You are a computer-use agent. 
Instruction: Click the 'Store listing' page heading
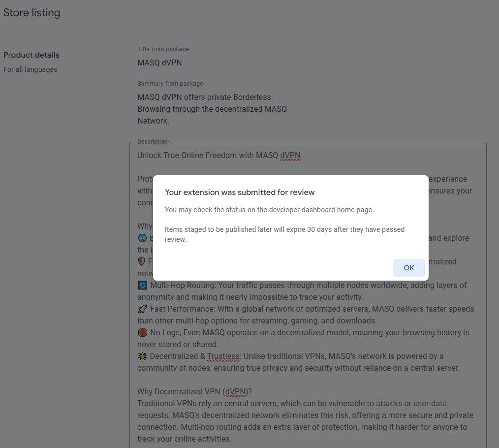pyautogui.click(x=32, y=13)
